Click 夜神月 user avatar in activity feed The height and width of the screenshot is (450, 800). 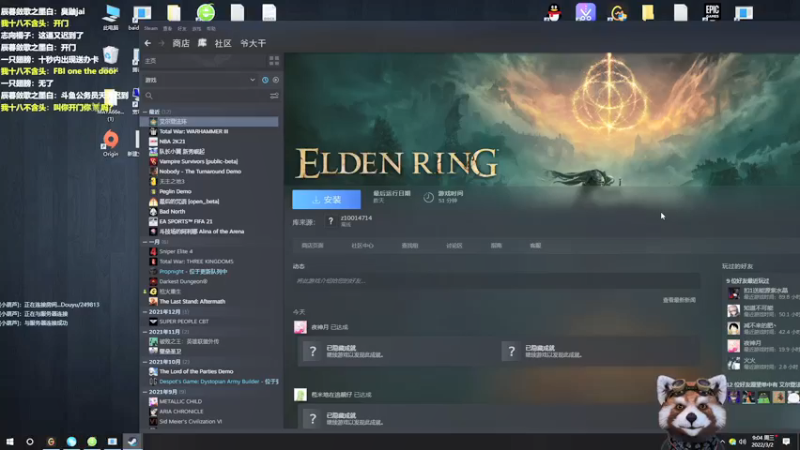pos(300,327)
